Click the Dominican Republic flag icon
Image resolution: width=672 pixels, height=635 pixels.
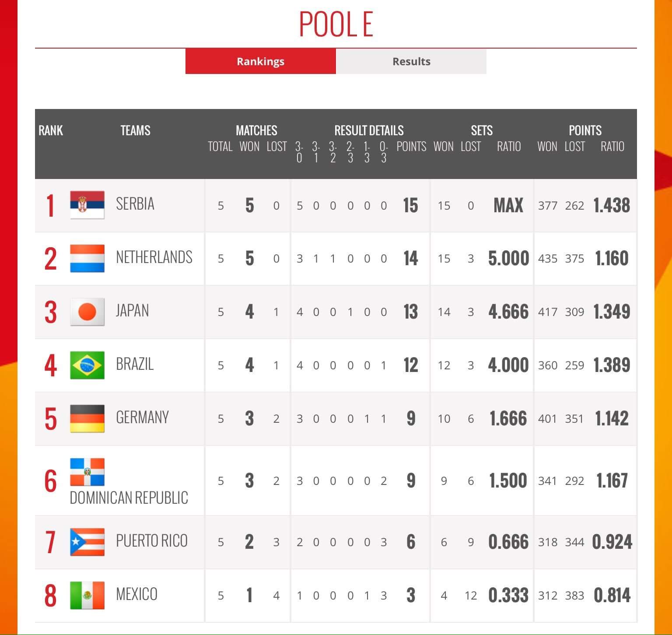[x=87, y=472]
